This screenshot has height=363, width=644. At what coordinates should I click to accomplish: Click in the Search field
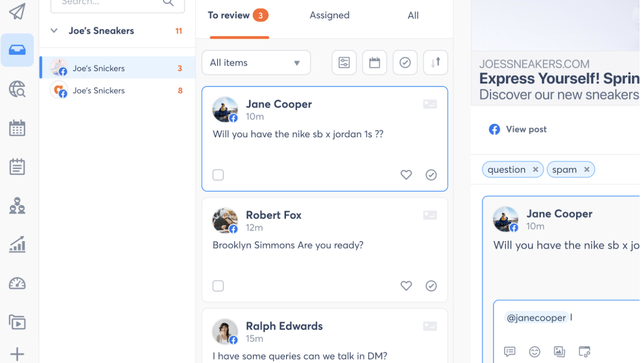[x=118, y=4]
